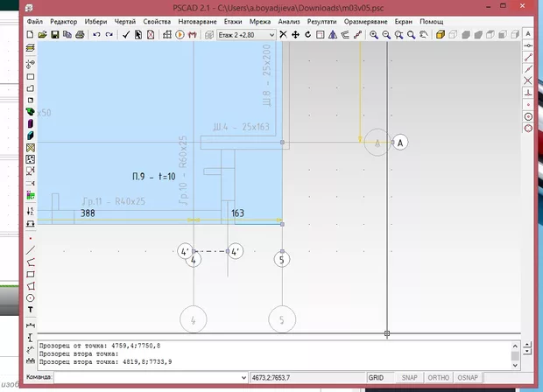The height and width of the screenshot is (392, 543).
Task: Click the Pan (four-arrow move) icon
Action: click(x=296, y=35)
